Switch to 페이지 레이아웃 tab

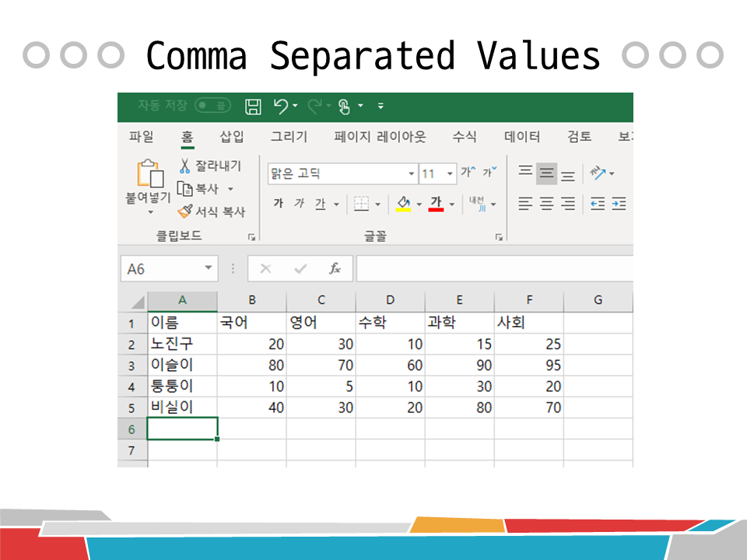coord(381,137)
